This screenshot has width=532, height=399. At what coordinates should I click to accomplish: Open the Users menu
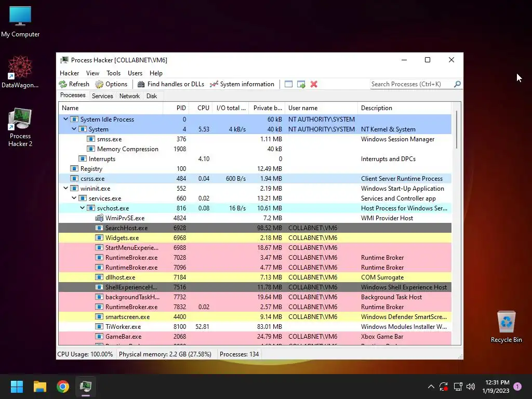pyautogui.click(x=135, y=73)
